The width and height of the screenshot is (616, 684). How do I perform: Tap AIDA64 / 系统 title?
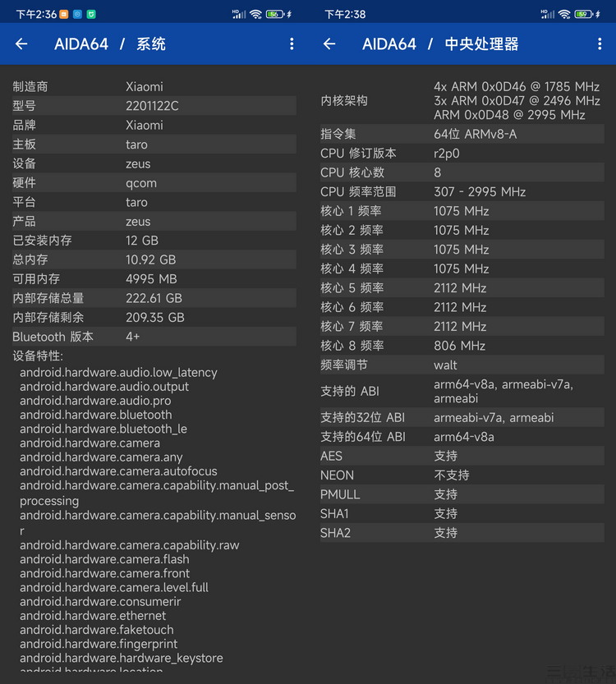click(x=110, y=44)
